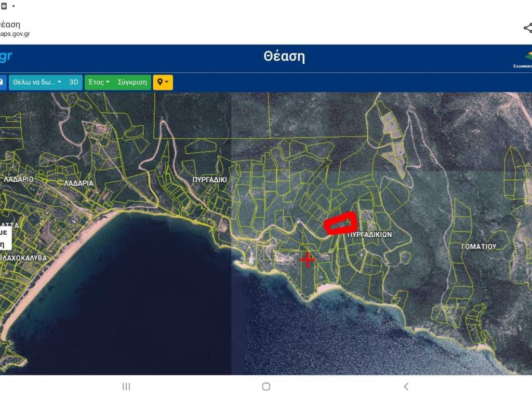Click the red outlined parcel on the map
This screenshot has width=532, height=399.
(x=340, y=223)
